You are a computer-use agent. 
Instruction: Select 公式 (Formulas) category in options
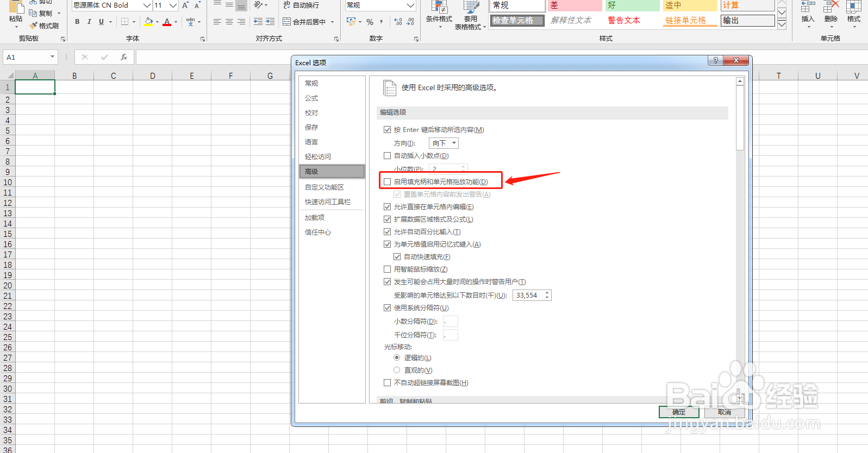pyautogui.click(x=311, y=98)
